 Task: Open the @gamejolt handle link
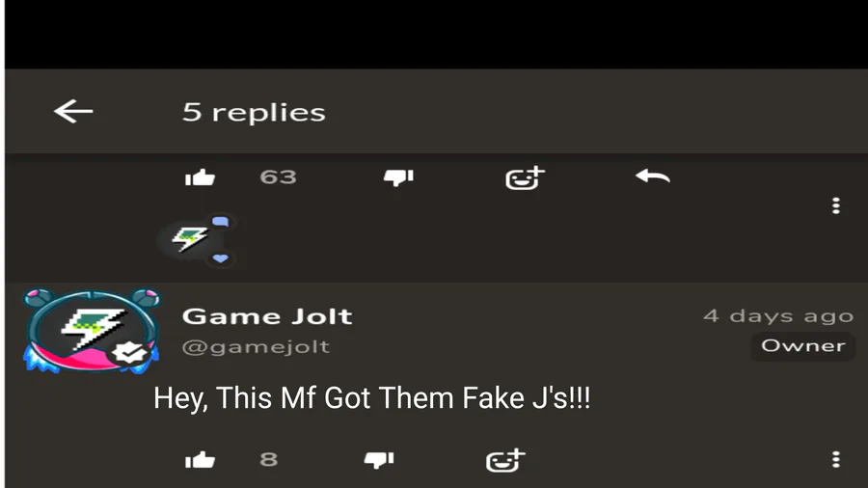256,347
